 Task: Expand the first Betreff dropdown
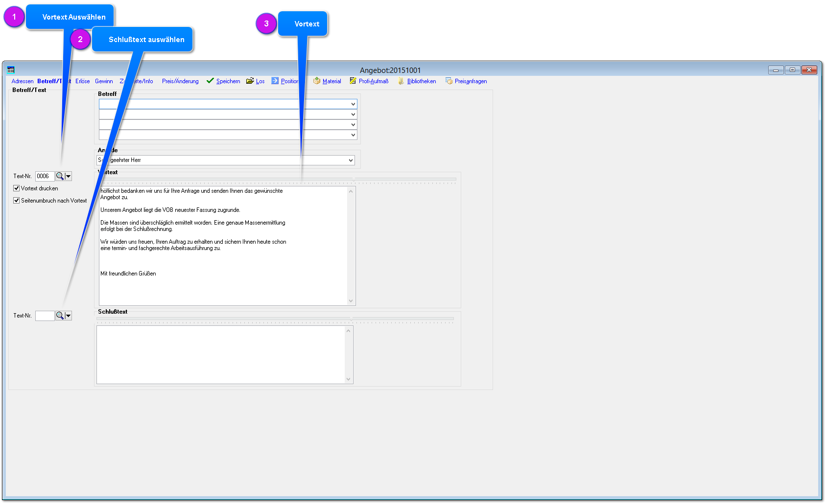[353, 104]
